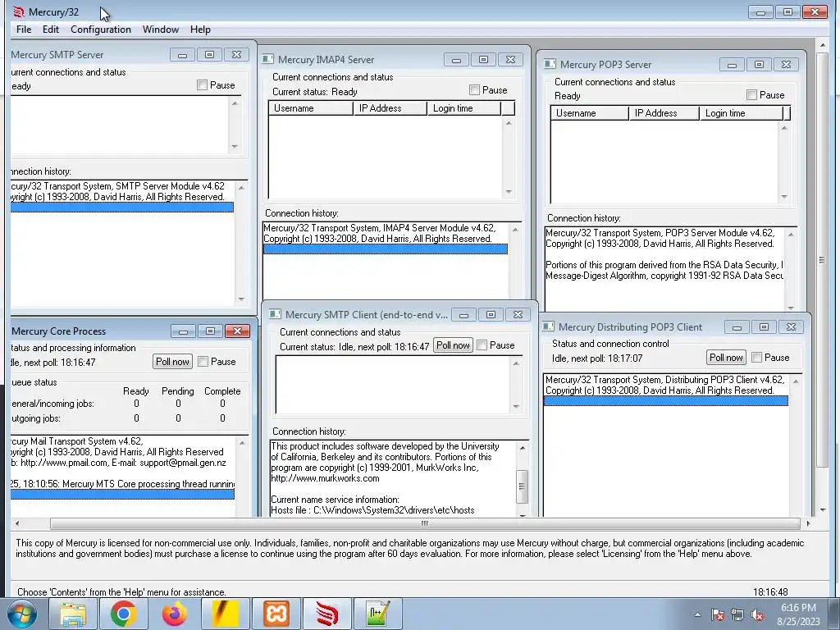840x630 pixels.
Task: Click Poll now in Mercury SMTP Client
Action: (x=453, y=345)
